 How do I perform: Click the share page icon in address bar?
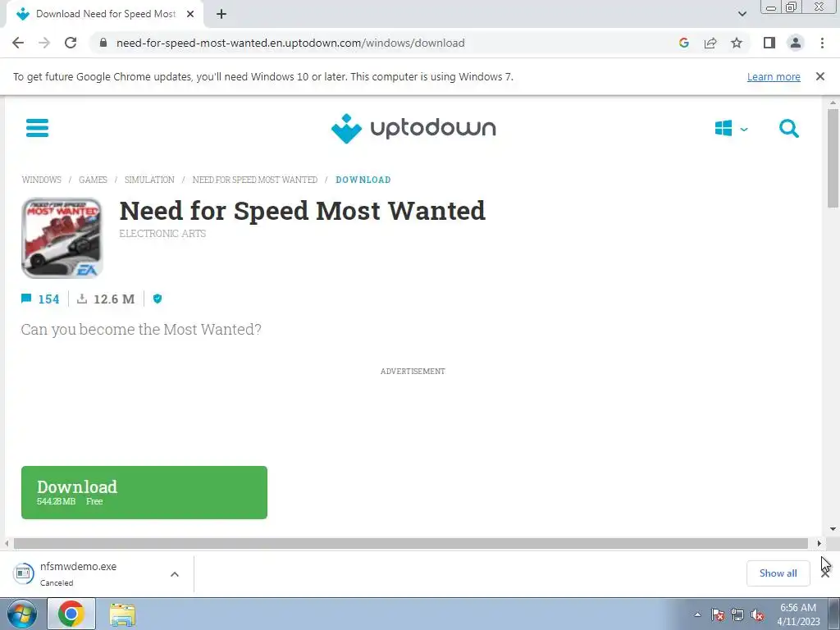pos(710,43)
